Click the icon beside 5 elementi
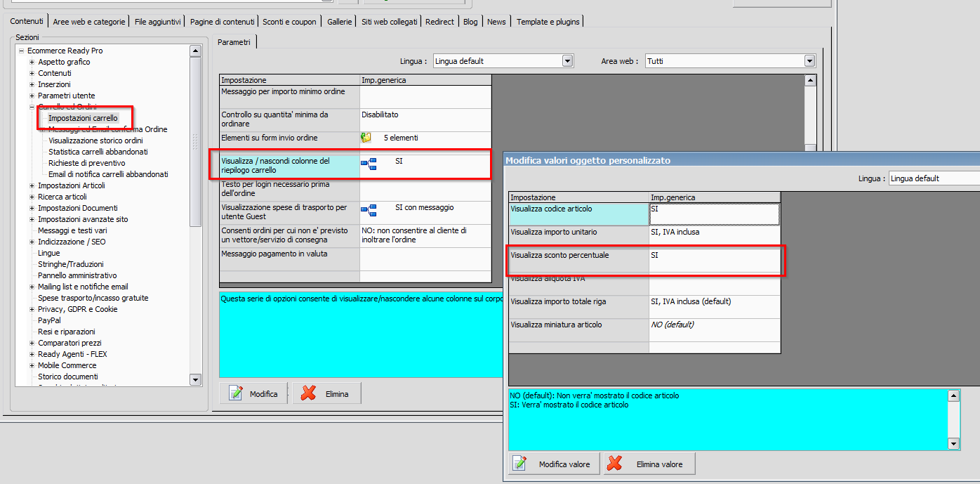 [x=366, y=138]
